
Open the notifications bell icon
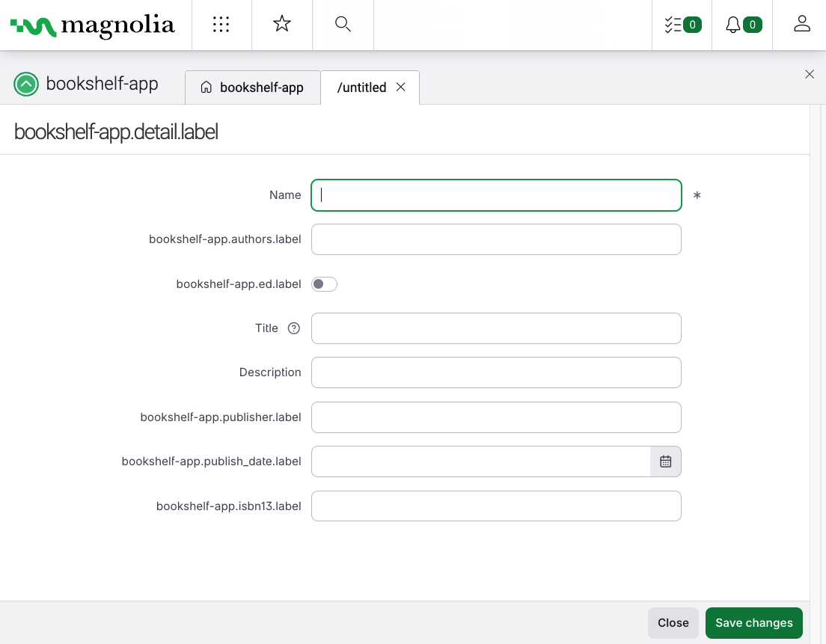coord(741,25)
